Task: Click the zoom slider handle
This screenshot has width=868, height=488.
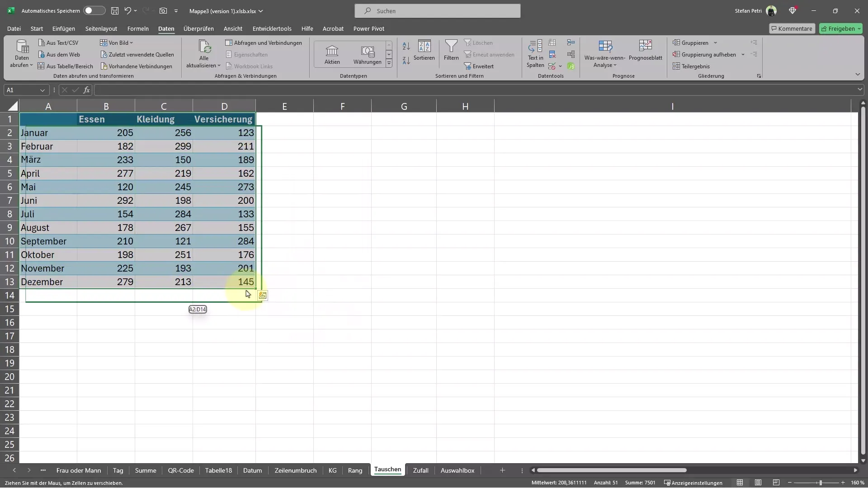Action: [x=821, y=483]
